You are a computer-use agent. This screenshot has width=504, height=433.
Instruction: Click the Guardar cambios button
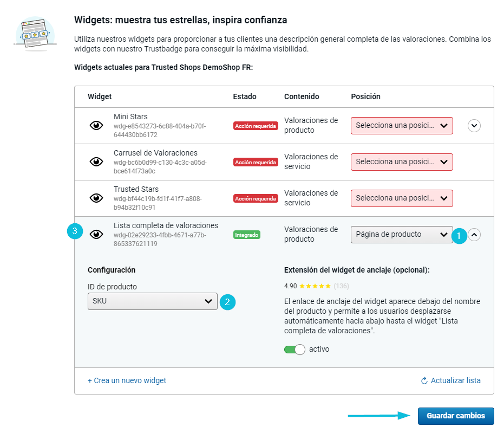[455, 416]
